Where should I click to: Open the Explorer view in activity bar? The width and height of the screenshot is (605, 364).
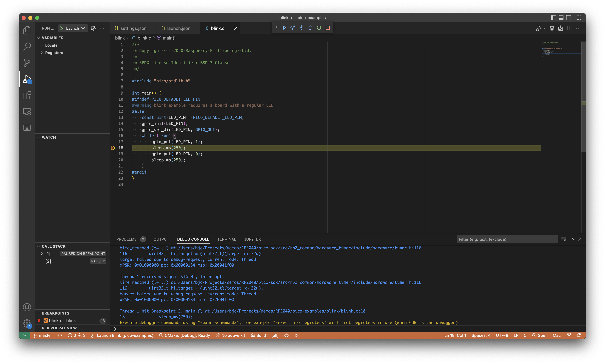tap(27, 30)
